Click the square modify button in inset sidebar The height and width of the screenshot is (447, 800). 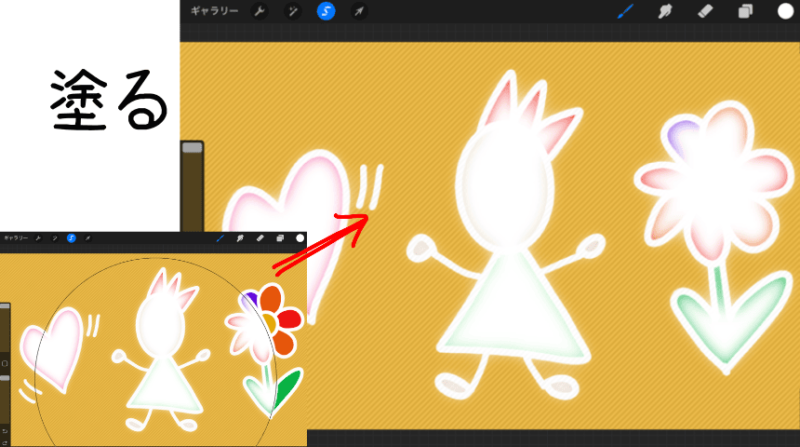[5, 363]
